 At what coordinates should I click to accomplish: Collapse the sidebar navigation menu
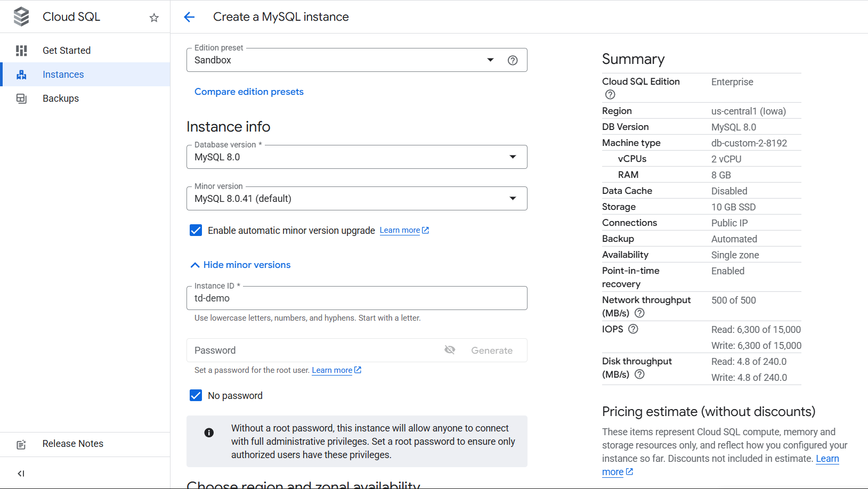pyautogui.click(x=21, y=474)
